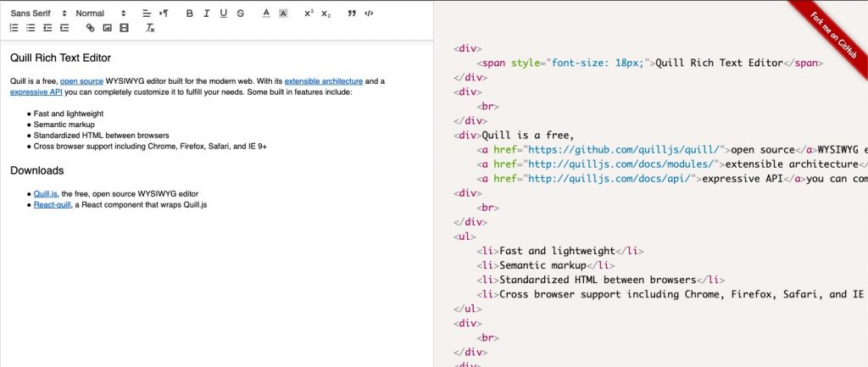Apply superscript formatting

coord(309,14)
